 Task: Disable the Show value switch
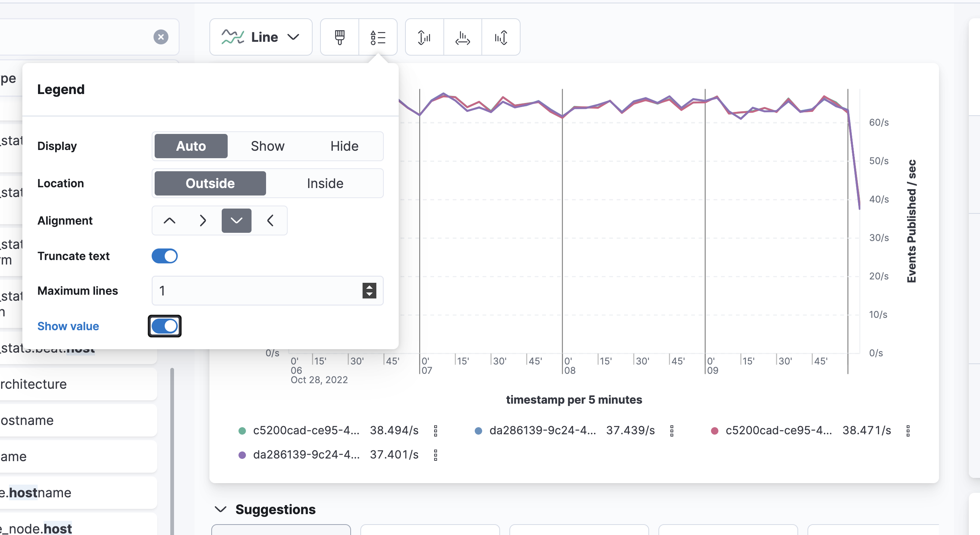[164, 326]
